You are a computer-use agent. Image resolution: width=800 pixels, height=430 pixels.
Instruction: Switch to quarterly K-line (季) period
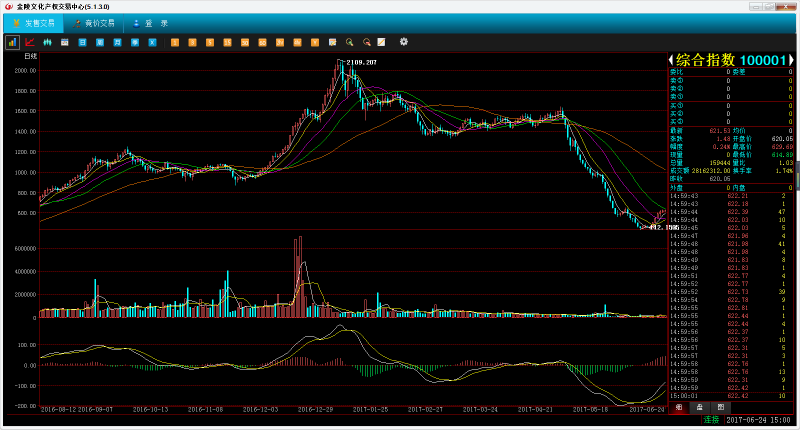(x=135, y=42)
